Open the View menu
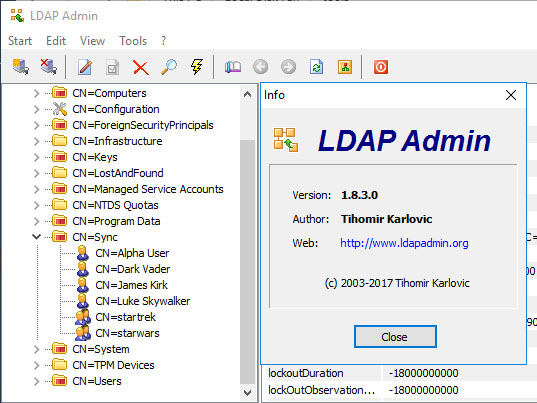Viewport: 537px width, 403px height. (x=92, y=41)
